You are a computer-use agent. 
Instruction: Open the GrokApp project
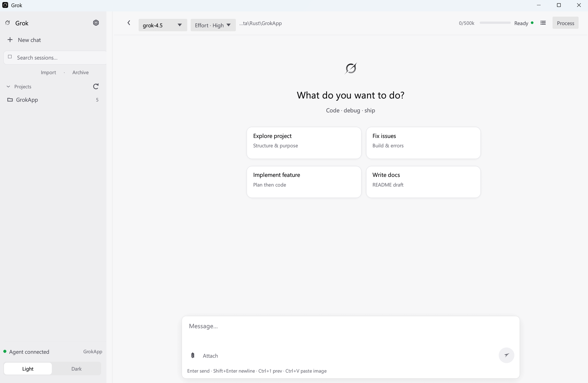pos(53,100)
